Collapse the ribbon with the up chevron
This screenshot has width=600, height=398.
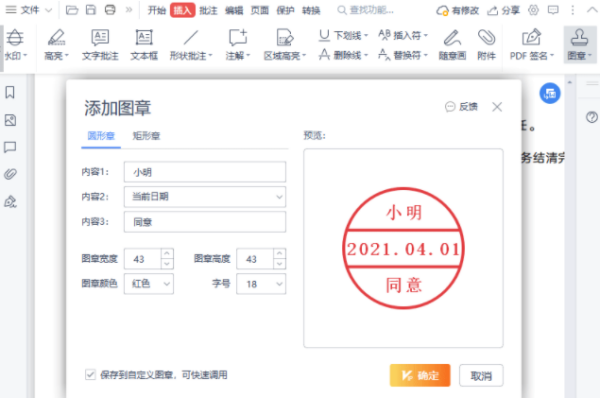[592, 10]
